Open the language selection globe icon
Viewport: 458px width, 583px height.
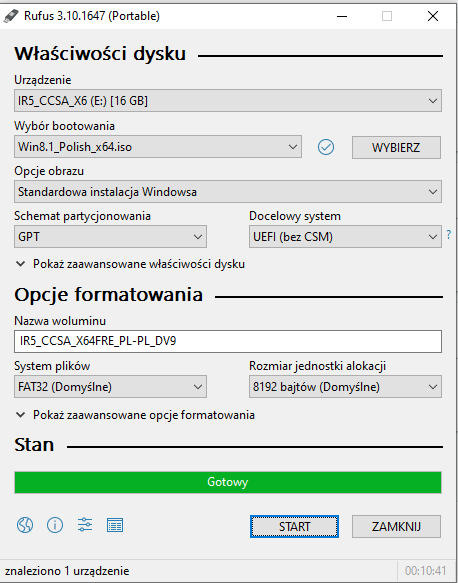25,525
